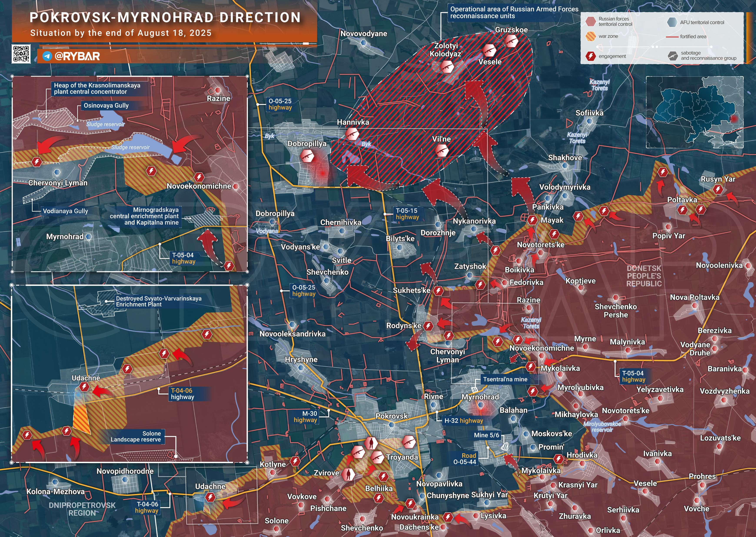Click the Chervonyi Lyman label in the upper inset
The height and width of the screenshot is (537, 756).
point(58,183)
